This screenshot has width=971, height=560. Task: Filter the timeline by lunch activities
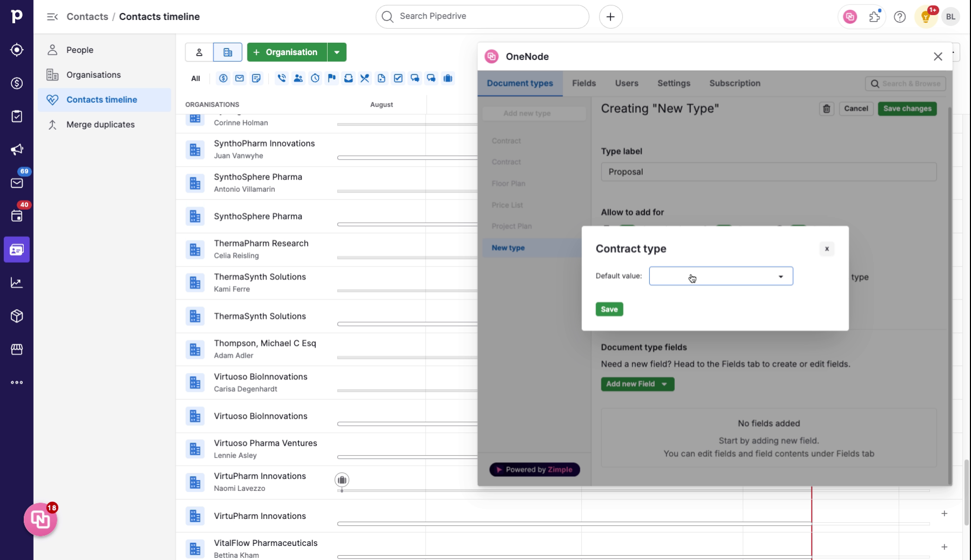(x=365, y=78)
